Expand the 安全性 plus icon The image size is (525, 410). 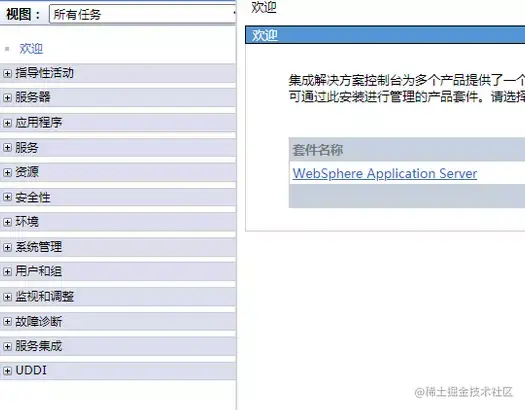(x=7, y=197)
